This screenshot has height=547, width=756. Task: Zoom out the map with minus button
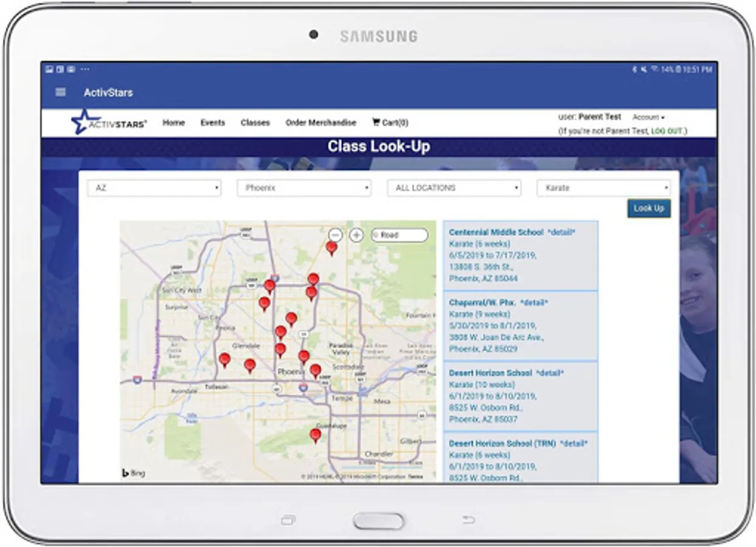coord(336,235)
